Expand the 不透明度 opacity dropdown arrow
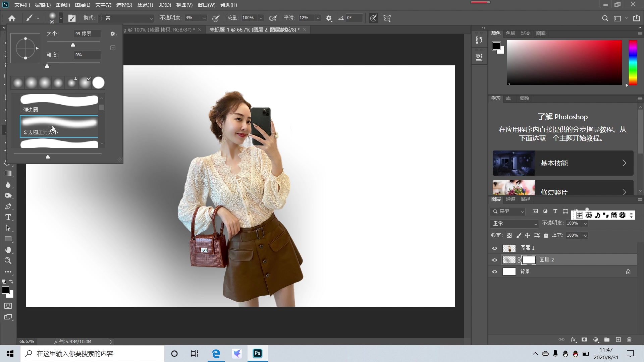644x362 pixels. 204,18
